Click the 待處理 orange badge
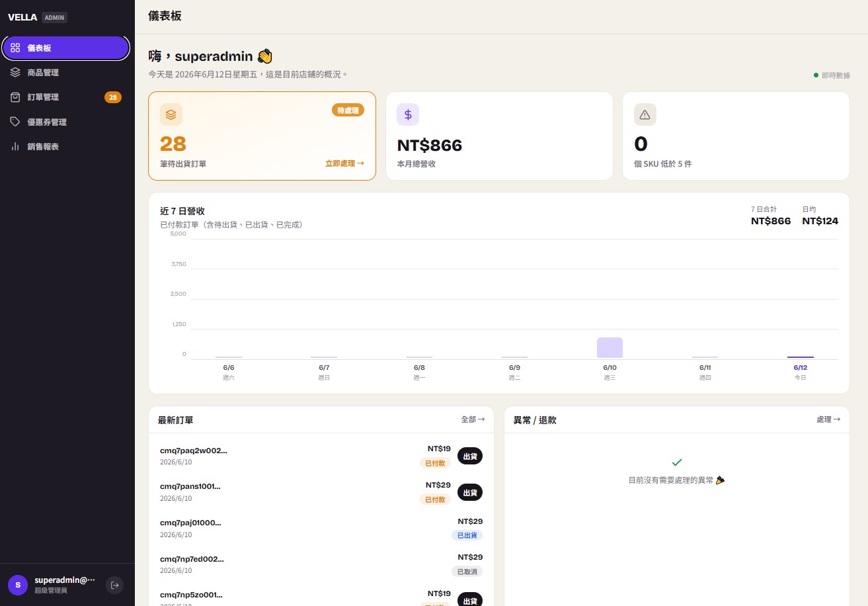 click(x=348, y=110)
